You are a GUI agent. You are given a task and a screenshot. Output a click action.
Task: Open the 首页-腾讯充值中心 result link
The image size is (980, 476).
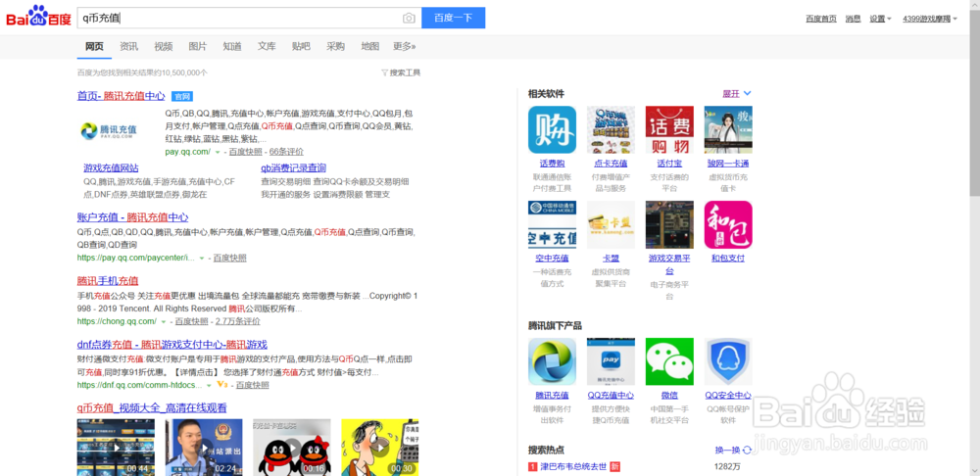(122, 96)
